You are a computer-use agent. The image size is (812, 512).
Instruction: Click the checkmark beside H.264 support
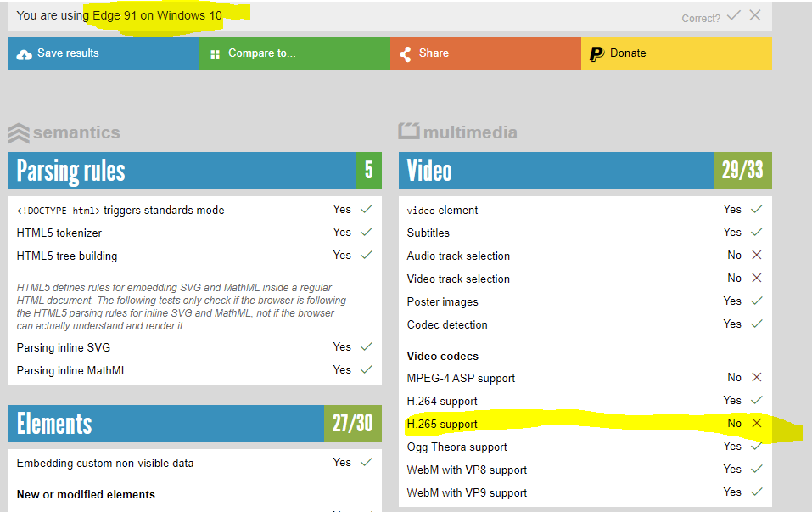click(x=757, y=400)
